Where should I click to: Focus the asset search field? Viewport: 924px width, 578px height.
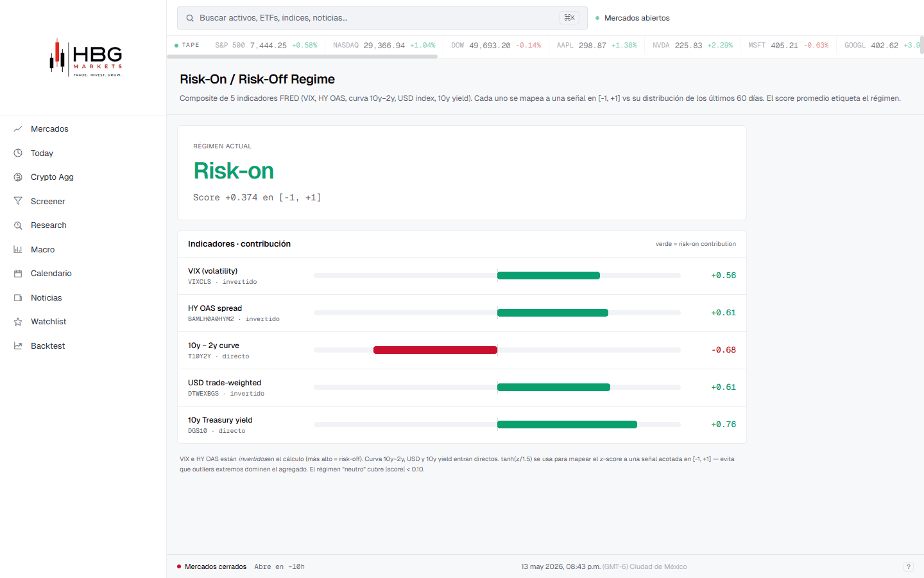pos(382,18)
